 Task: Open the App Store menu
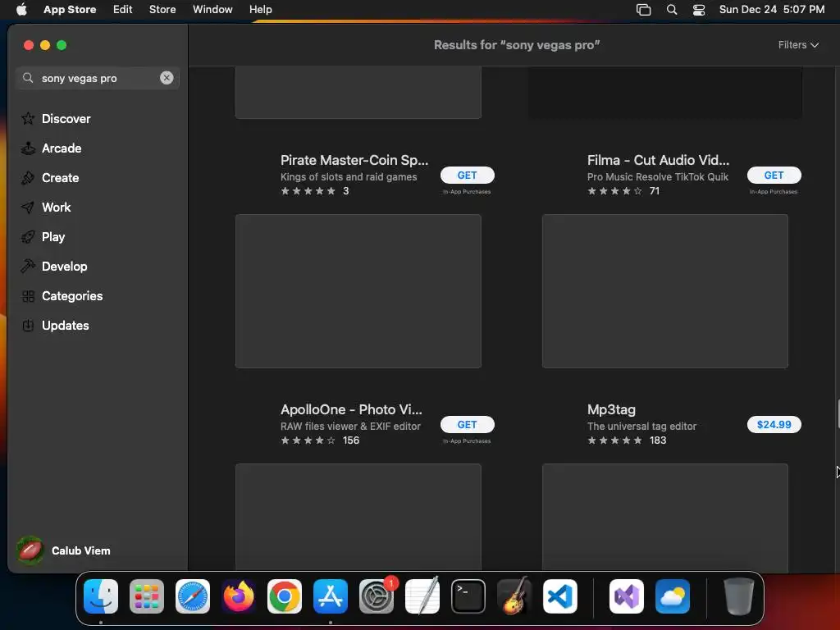(x=70, y=9)
